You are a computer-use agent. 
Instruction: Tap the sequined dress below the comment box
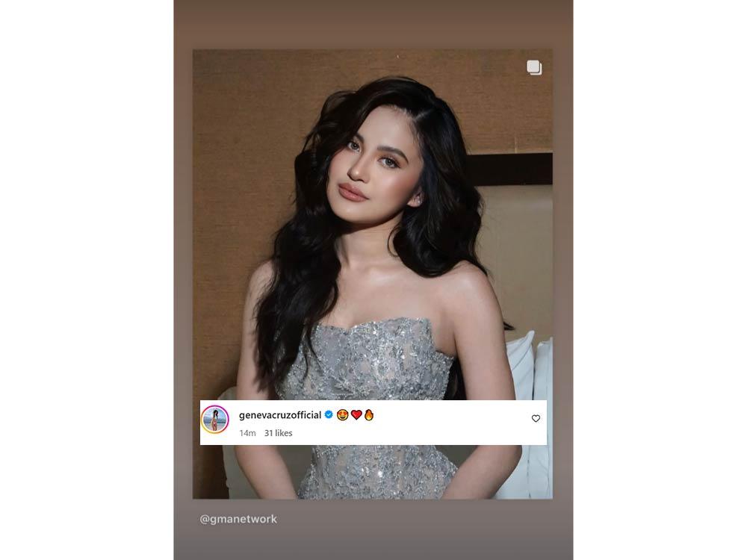point(376,471)
